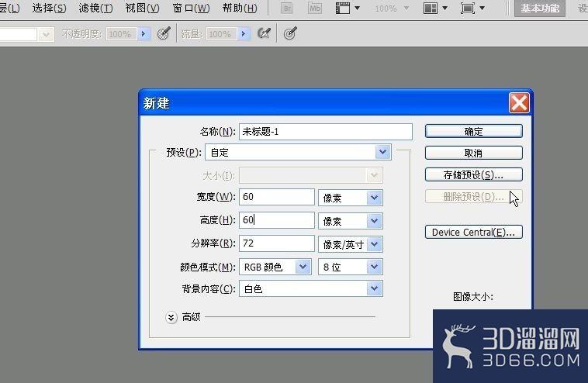The image size is (588, 383).
Task: Click the disabled size (大小) dropdown
Action: pyautogui.click(x=311, y=175)
